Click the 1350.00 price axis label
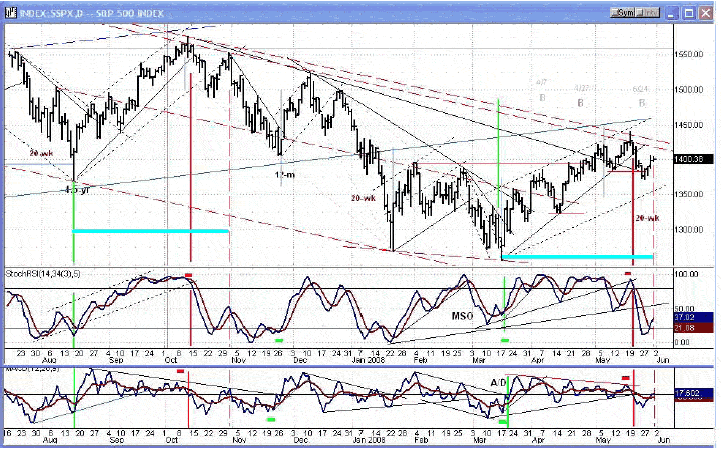The image size is (721, 457). click(x=689, y=194)
